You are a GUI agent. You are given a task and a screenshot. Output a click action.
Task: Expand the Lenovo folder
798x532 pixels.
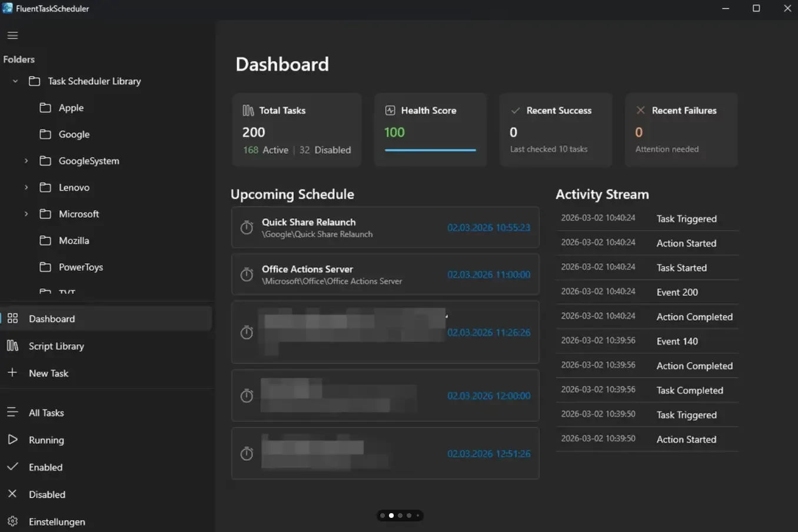pos(26,187)
